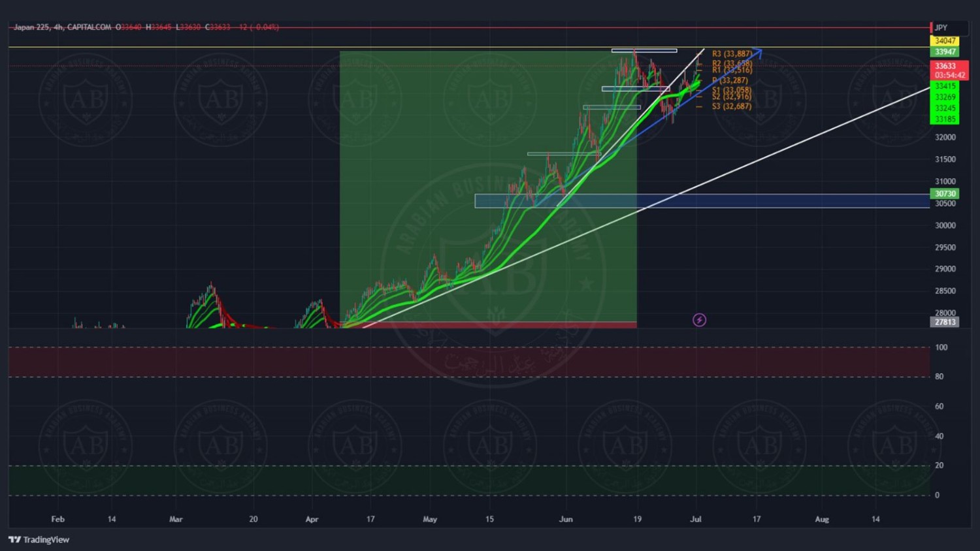Click the Jul label on time axis
This screenshot has width=980, height=551.
(696, 520)
